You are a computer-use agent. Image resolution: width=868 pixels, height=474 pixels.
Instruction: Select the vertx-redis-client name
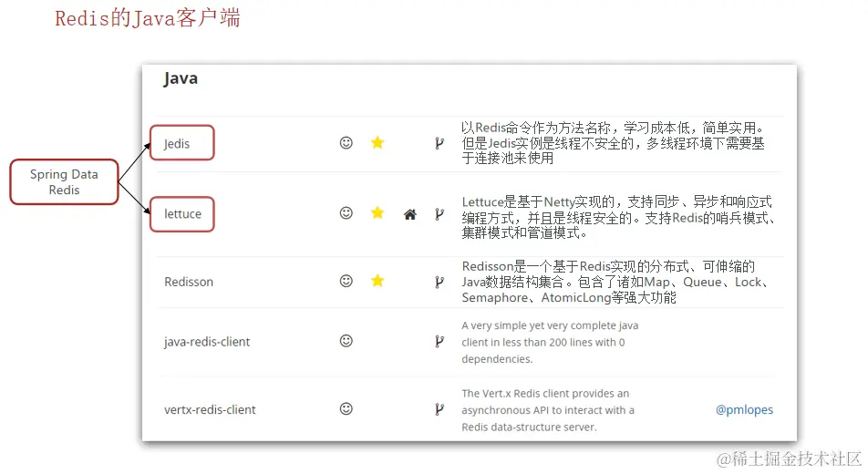coord(210,410)
